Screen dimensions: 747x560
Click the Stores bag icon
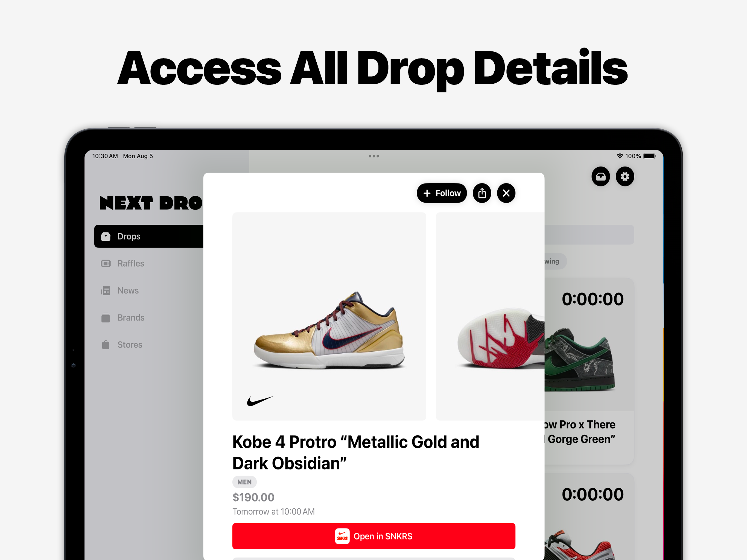click(x=106, y=345)
